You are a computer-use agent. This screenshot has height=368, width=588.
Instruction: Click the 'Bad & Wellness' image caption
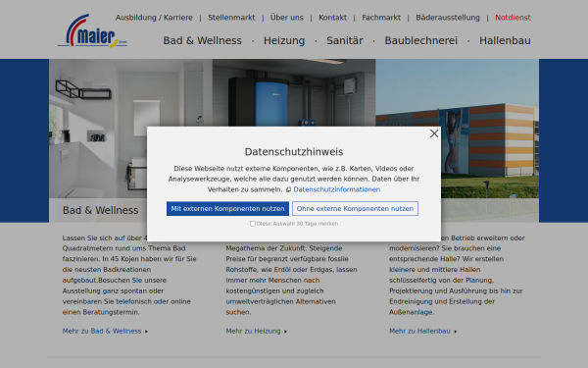point(100,210)
